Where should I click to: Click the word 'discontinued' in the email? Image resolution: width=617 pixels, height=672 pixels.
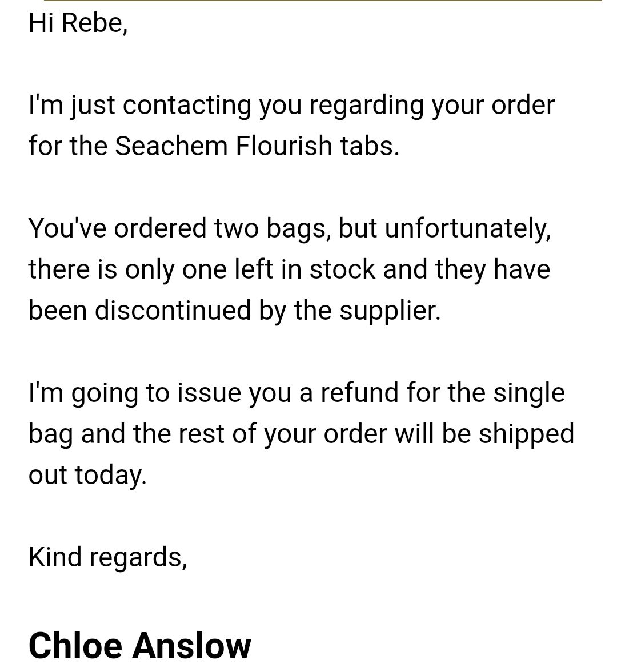coord(173,310)
